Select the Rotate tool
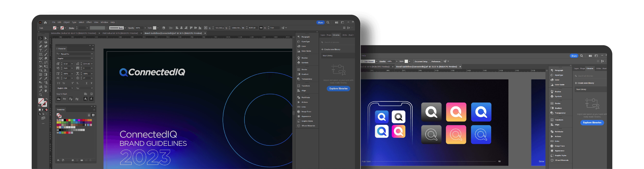The width and height of the screenshot is (644, 169). pos(40,62)
